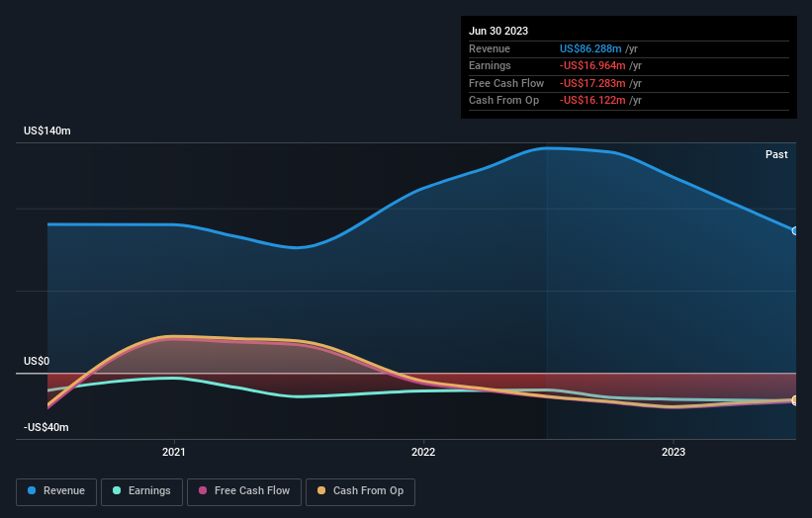The height and width of the screenshot is (518, 812).
Task: Click the Revenue data point marker at chart end
Action: [x=795, y=230]
